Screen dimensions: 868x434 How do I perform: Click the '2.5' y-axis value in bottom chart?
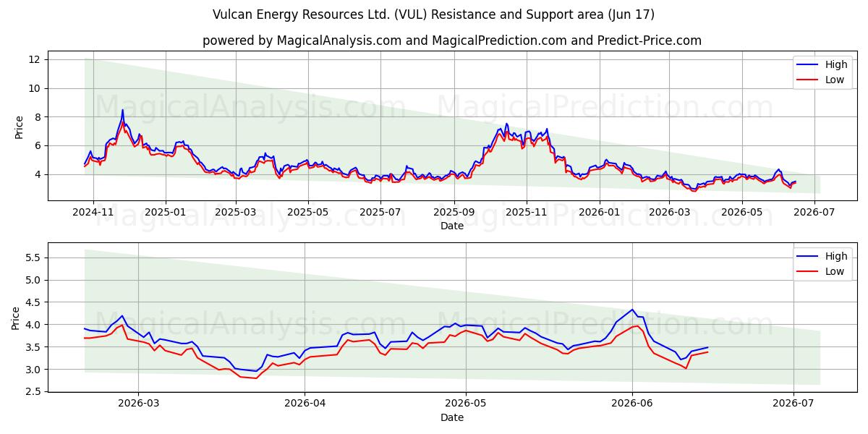(35, 392)
